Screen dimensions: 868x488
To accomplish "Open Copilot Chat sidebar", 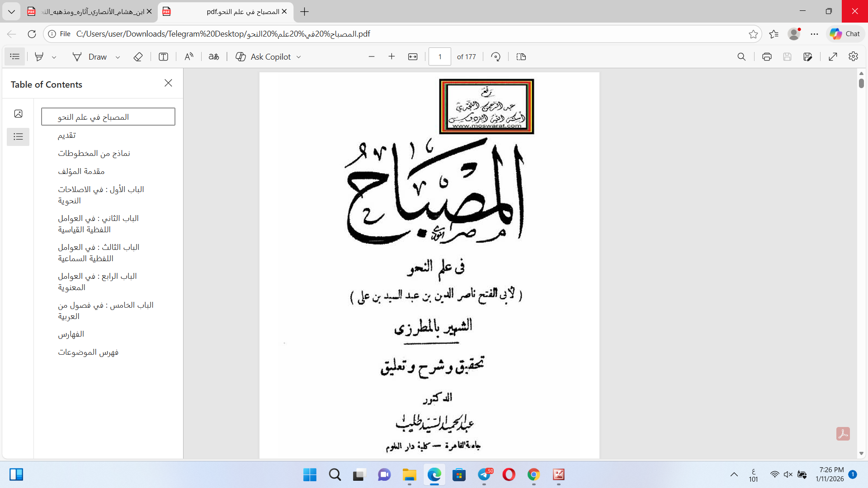I will 845,34.
